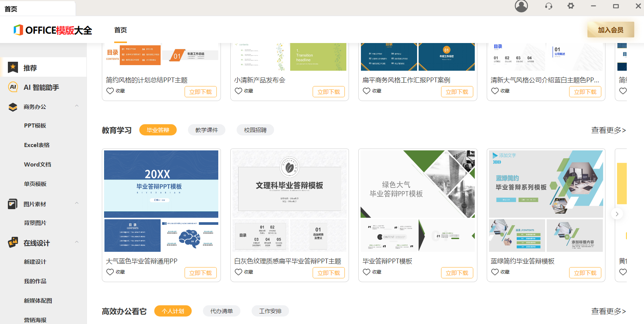Collapse the 商务办公 section chevron
The image size is (644, 324).
click(x=77, y=106)
